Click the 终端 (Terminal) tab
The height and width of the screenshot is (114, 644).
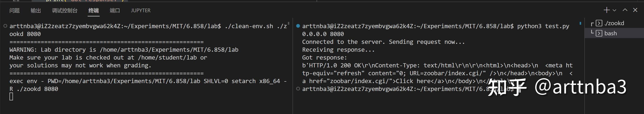(x=93, y=10)
